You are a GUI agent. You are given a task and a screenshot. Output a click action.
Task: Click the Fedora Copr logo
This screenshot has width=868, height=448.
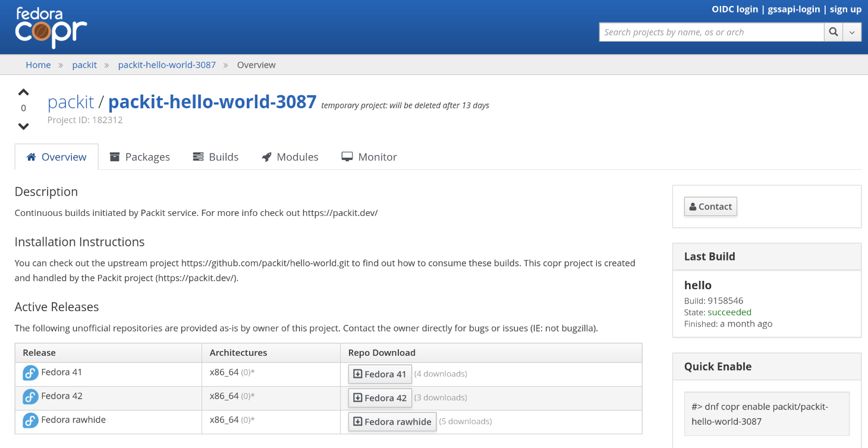(51, 27)
